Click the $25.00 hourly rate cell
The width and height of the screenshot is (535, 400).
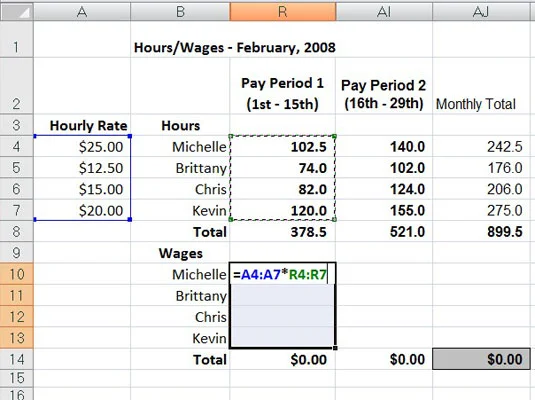click(82, 146)
